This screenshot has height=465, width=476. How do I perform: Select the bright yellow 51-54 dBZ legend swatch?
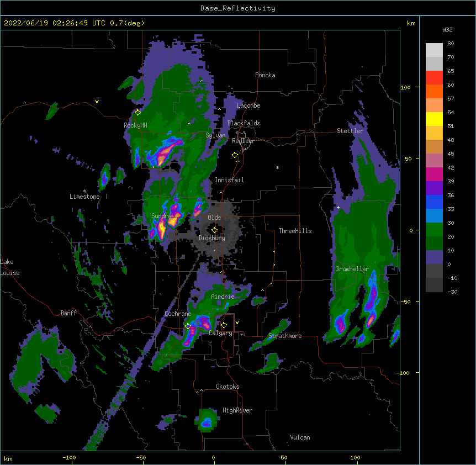click(434, 119)
